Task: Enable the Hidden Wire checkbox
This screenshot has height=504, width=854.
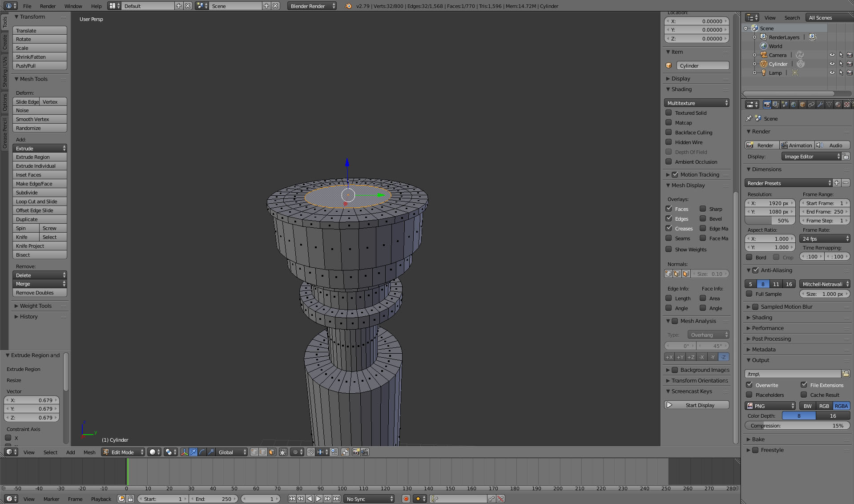Action: (x=669, y=142)
